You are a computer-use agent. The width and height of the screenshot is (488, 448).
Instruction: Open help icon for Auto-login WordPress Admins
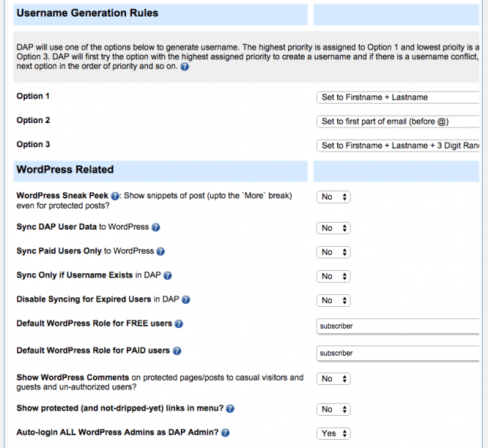pos(225,433)
